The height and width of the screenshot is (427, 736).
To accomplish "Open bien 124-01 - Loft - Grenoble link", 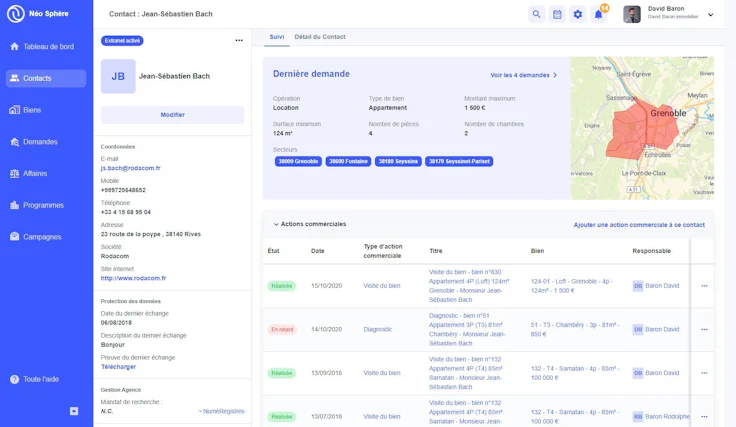I will [572, 286].
